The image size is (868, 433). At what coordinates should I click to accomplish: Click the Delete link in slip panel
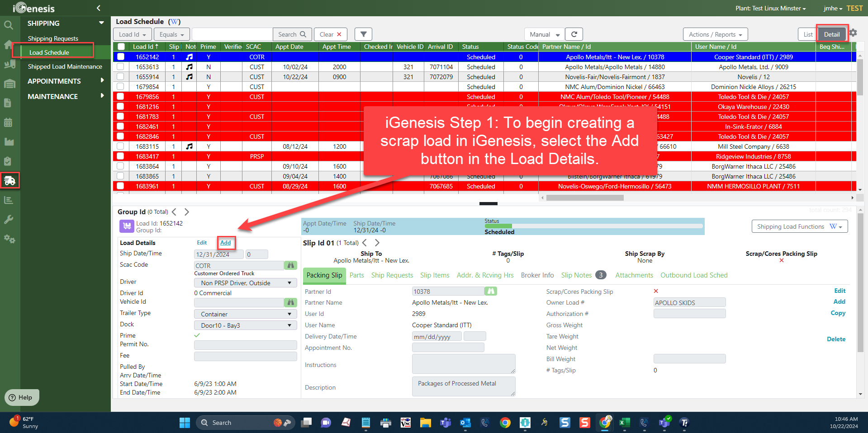click(x=836, y=339)
